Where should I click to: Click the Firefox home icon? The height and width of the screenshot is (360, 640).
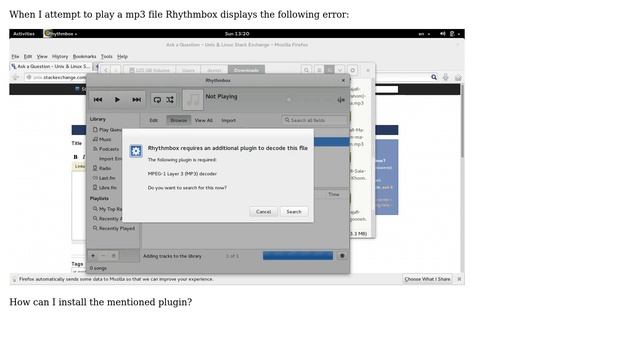458,77
